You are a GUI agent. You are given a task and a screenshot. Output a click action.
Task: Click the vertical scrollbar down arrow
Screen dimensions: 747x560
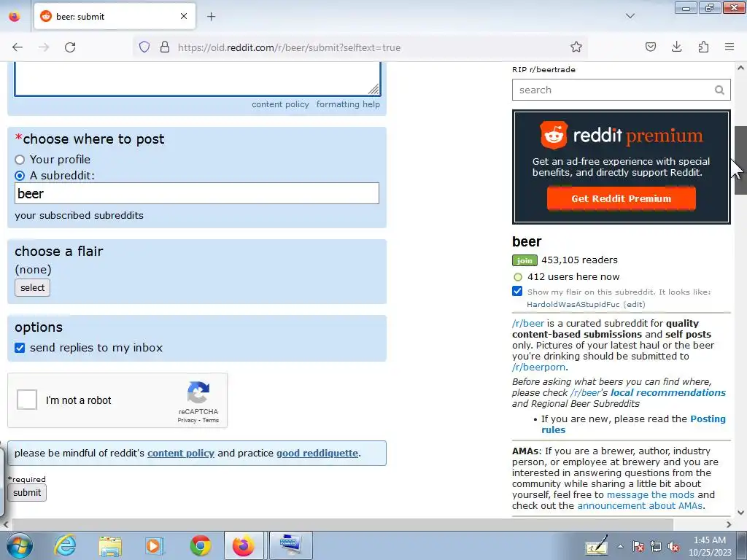(x=741, y=513)
